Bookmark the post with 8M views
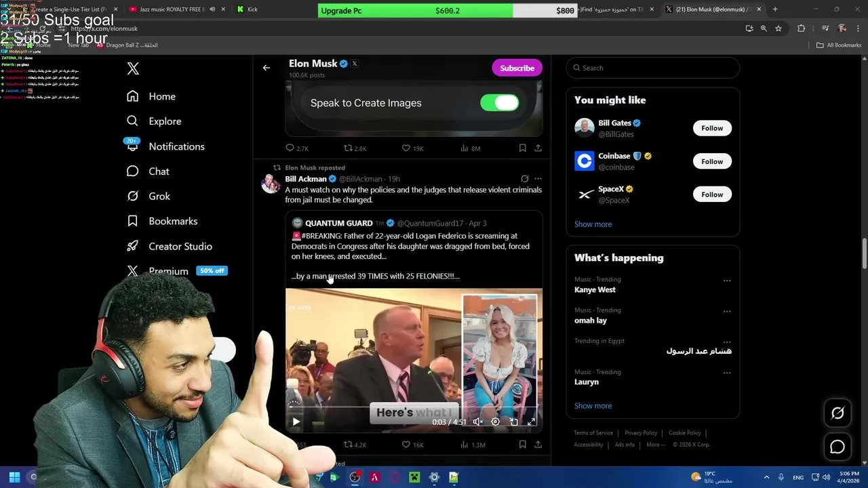The height and width of the screenshot is (488, 868). (522, 148)
